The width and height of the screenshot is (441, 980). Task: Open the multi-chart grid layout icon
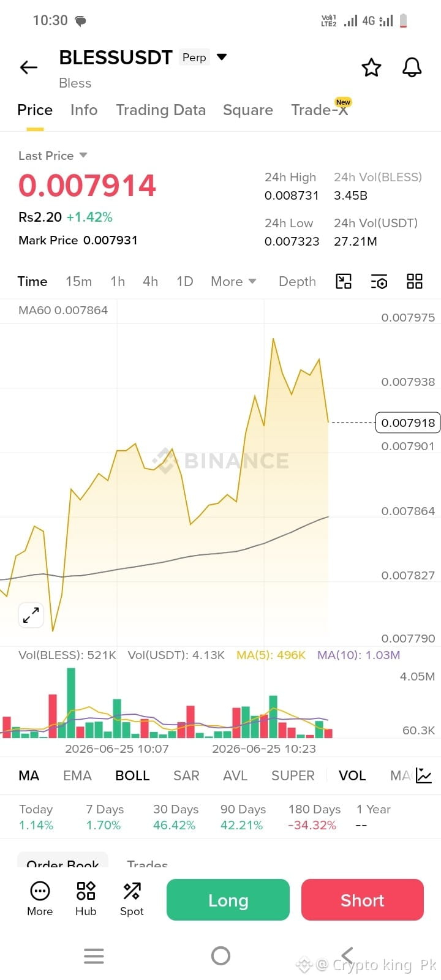coord(415,281)
